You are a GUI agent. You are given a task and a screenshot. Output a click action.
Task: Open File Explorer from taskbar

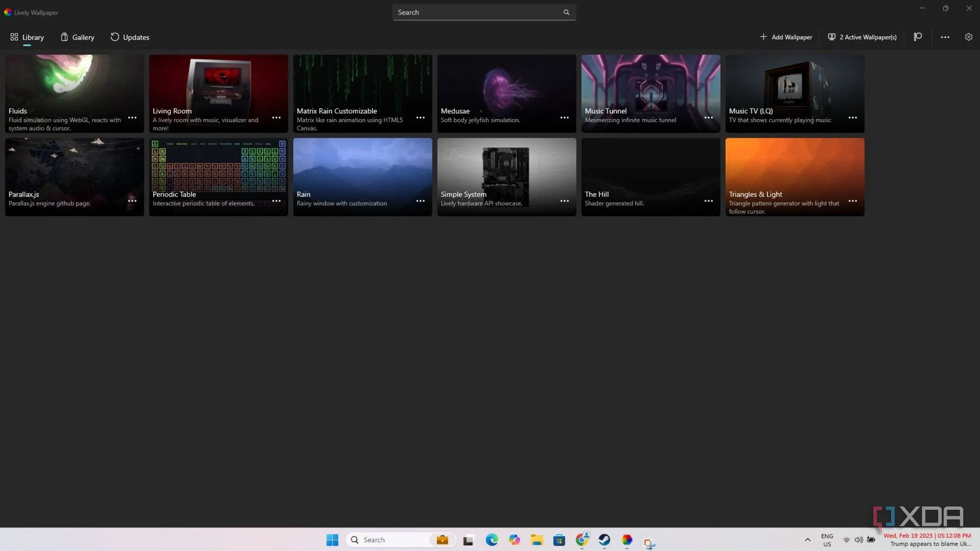click(537, 540)
